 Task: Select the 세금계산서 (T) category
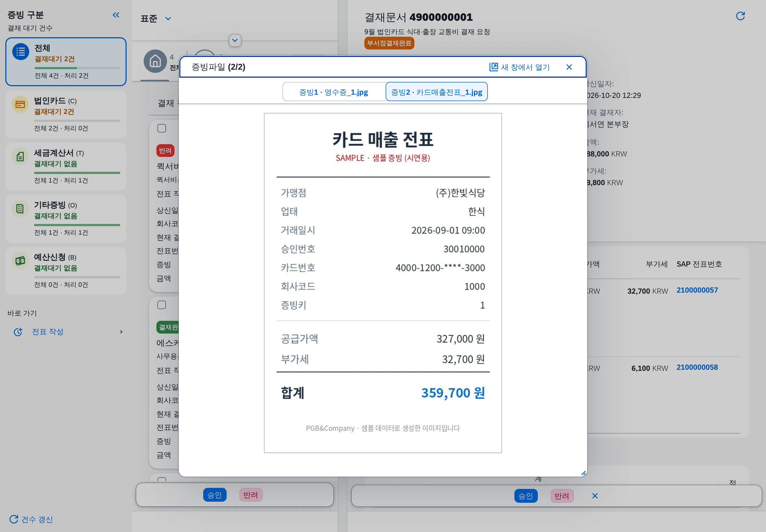[66, 166]
